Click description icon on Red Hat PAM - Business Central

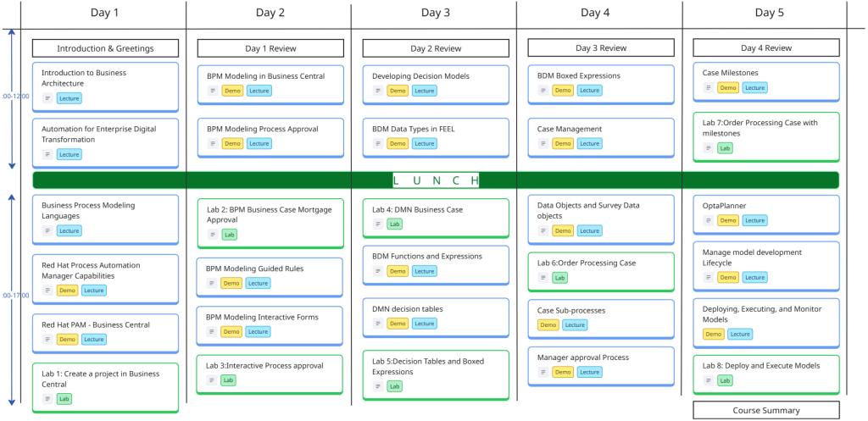click(47, 340)
